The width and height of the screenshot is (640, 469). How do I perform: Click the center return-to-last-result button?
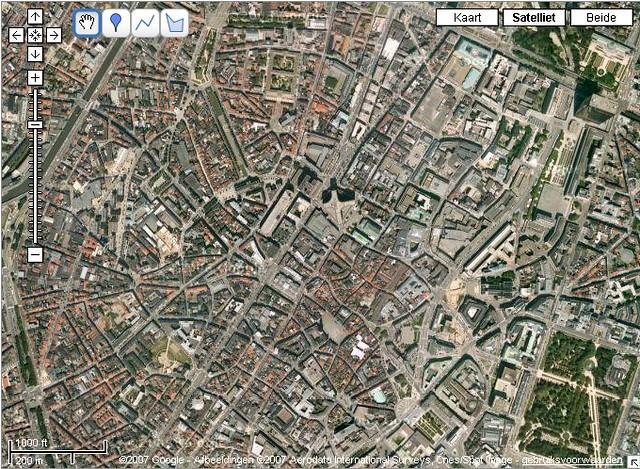[35, 35]
